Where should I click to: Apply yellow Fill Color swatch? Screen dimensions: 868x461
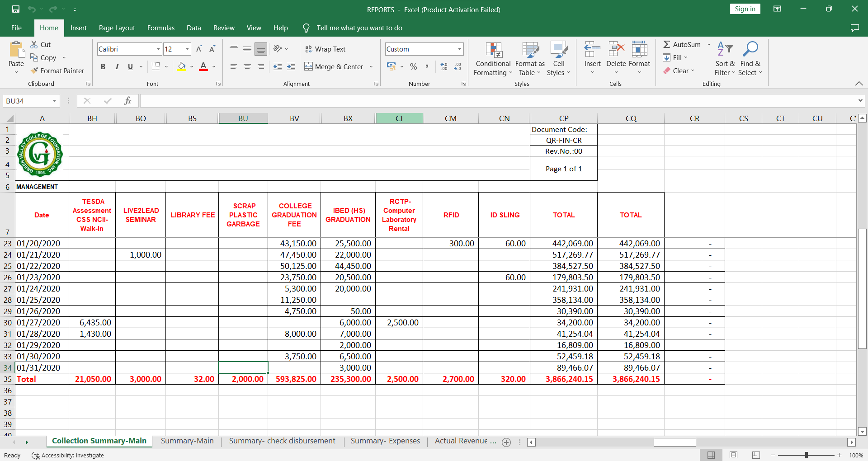pos(181,66)
